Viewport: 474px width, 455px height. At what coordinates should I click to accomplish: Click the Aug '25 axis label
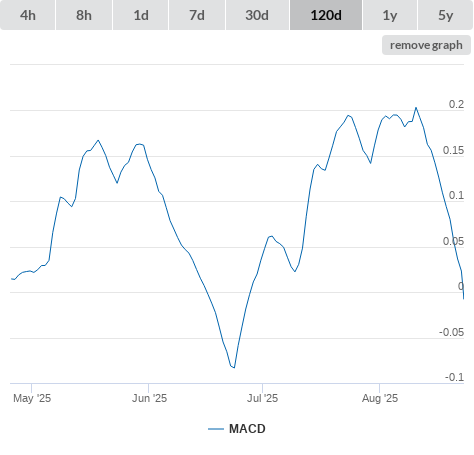pos(380,398)
